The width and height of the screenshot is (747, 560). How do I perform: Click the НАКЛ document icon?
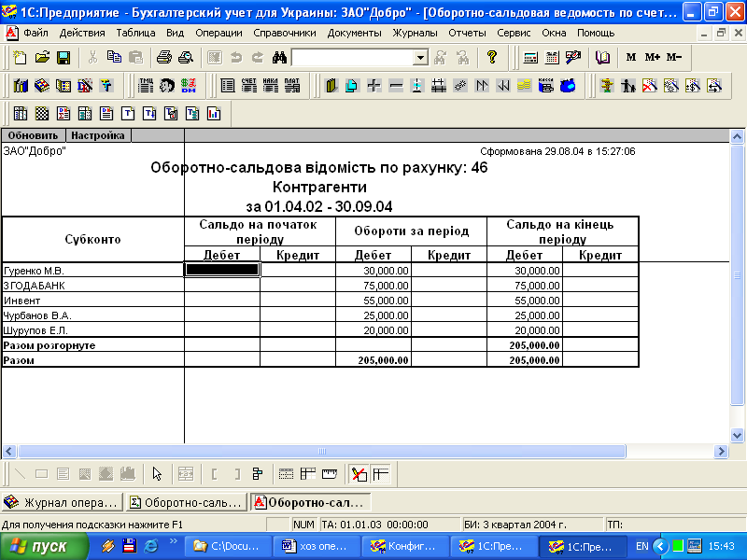(x=270, y=86)
